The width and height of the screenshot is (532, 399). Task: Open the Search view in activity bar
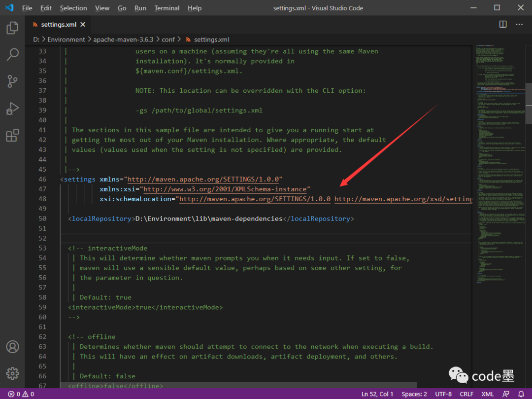coord(12,54)
